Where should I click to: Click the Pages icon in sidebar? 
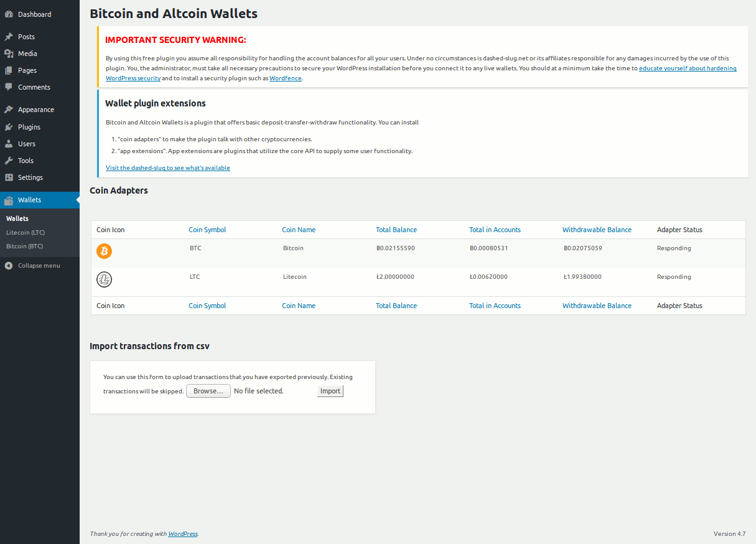pos(9,70)
